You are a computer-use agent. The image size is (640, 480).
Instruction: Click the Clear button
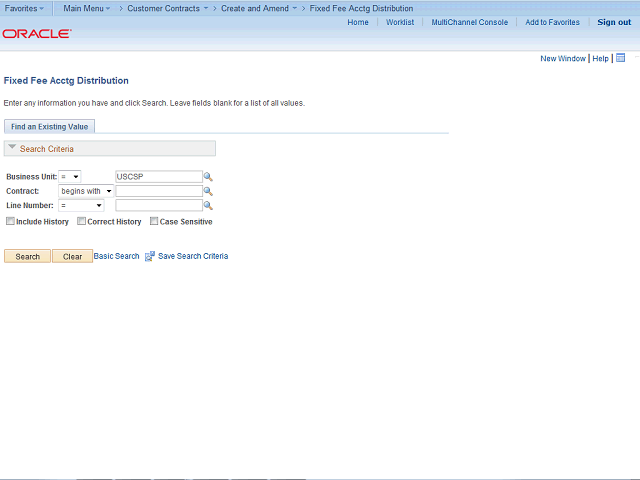click(x=72, y=256)
